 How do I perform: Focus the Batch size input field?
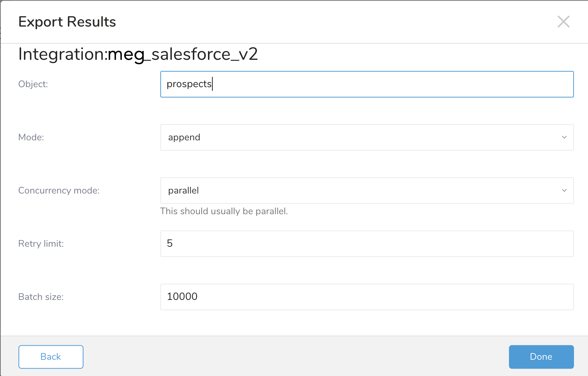(x=366, y=297)
